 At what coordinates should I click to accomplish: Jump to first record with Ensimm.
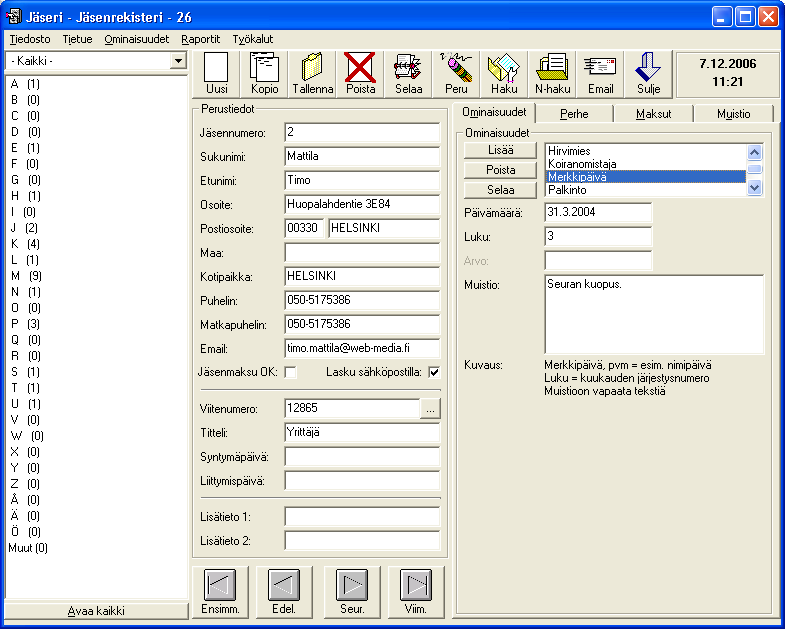click(x=220, y=592)
